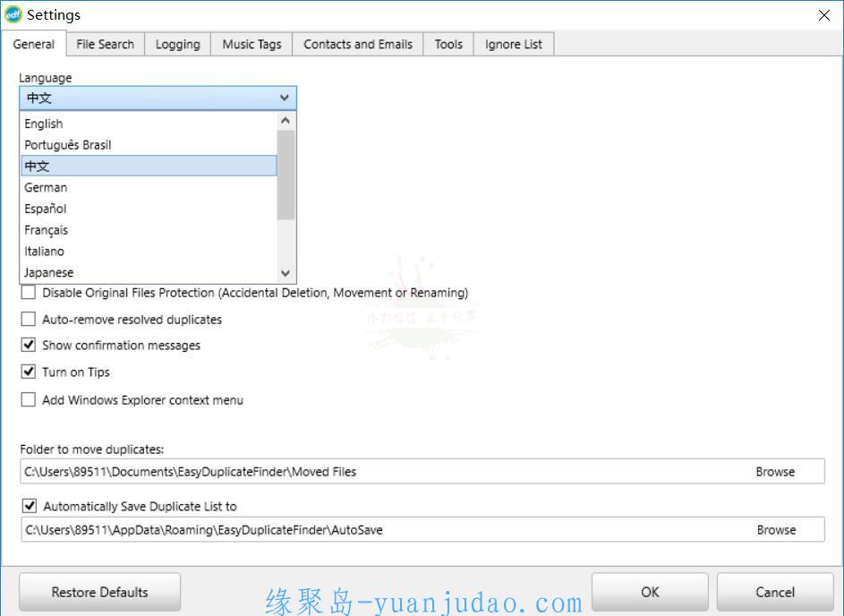Screen dimensions: 844x616
Task: Click the Easy Duplicate Finder app icon
Action: click(x=13, y=14)
